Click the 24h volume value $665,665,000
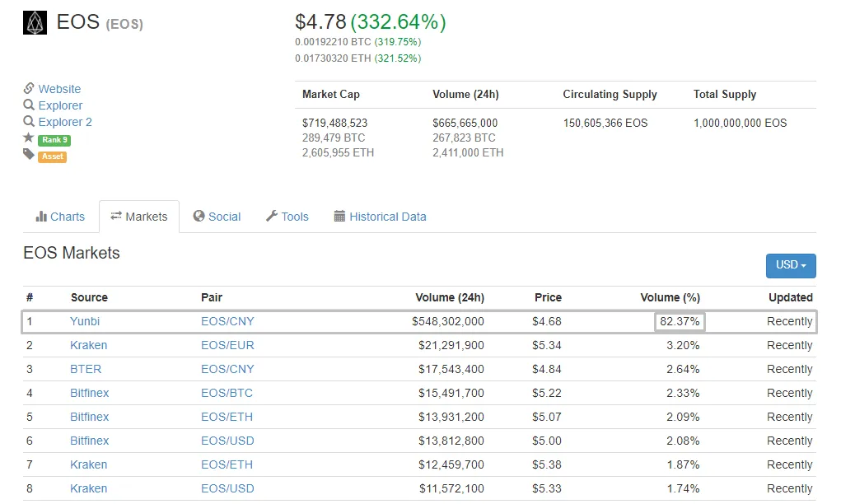 point(465,123)
